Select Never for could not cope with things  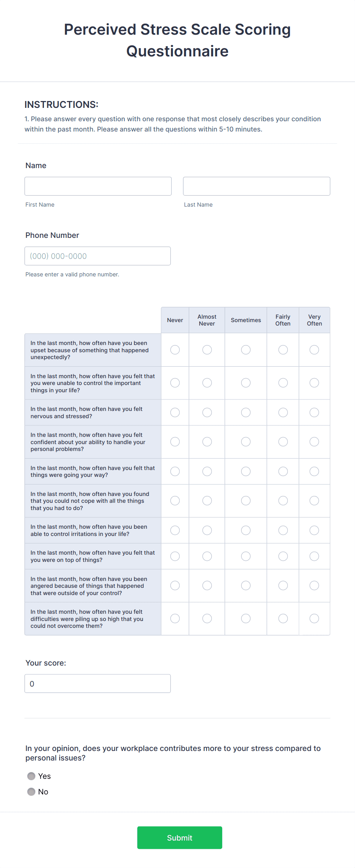(175, 501)
